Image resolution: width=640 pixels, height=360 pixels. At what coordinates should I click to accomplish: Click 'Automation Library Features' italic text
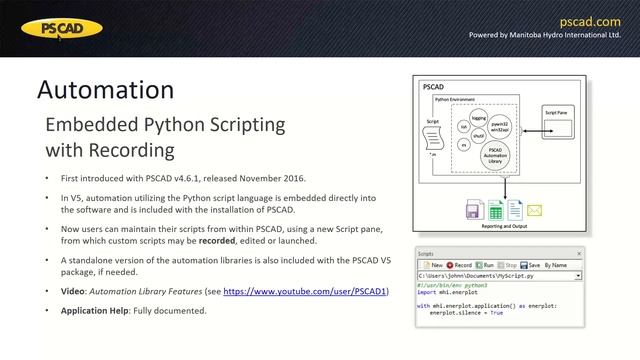146,291
